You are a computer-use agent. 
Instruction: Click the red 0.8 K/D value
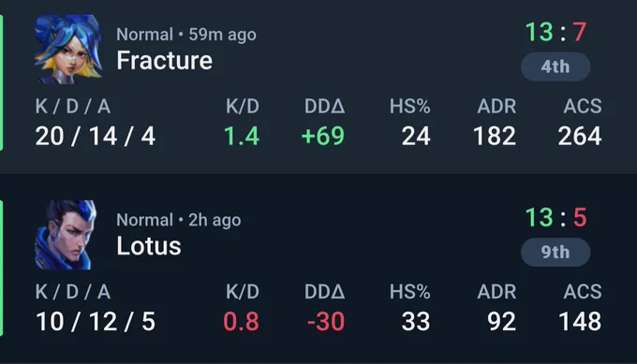pos(241,321)
